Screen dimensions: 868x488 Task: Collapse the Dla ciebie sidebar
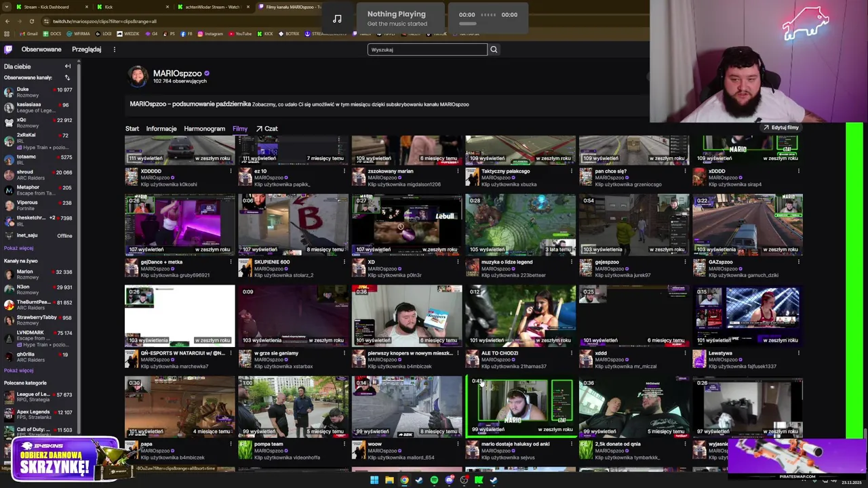[68, 66]
